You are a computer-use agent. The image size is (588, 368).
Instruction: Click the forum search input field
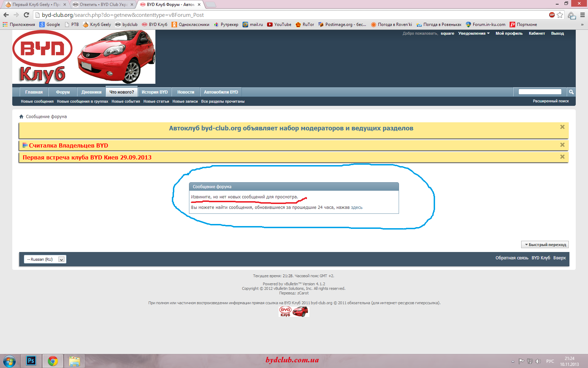click(x=540, y=92)
